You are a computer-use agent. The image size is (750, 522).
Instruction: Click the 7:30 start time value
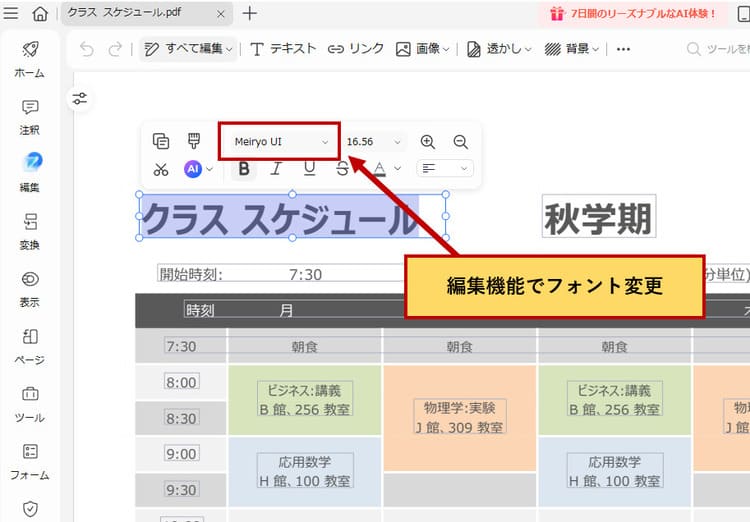[305, 275]
